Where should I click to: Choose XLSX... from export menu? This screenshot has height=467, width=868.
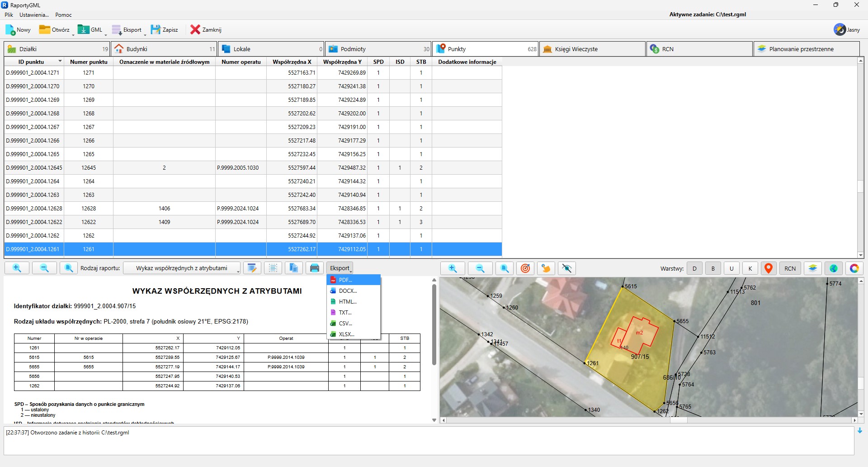(x=354, y=334)
